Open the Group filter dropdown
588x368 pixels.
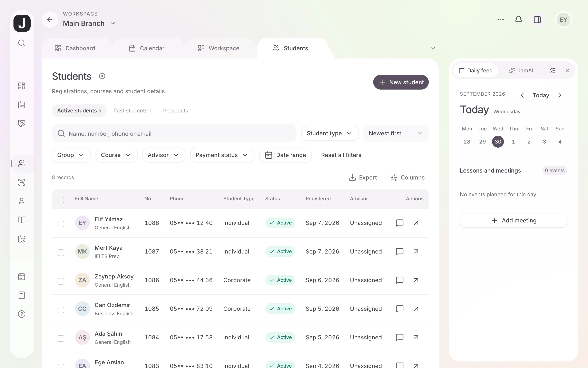(71, 155)
